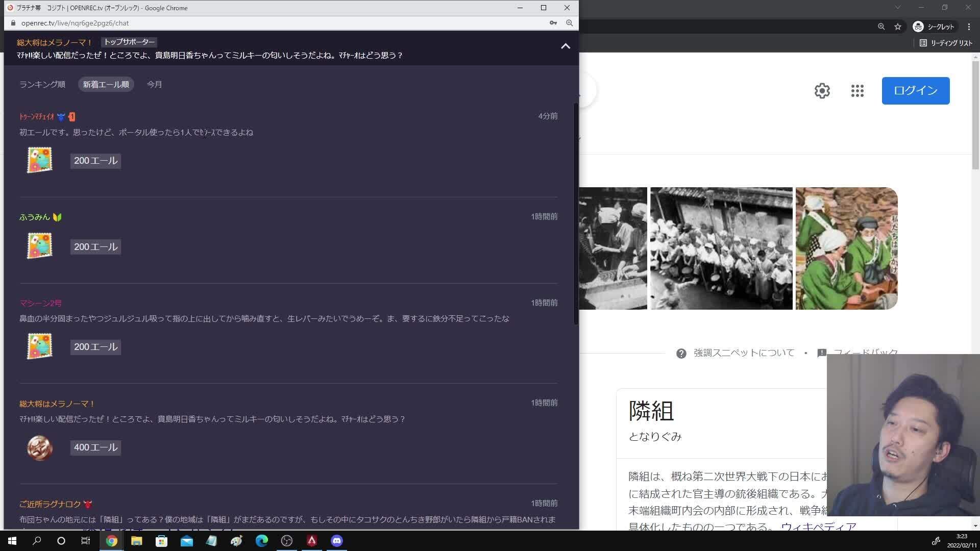Select the 新着エール順 tab
980x551 pixels.
(106, 85)
